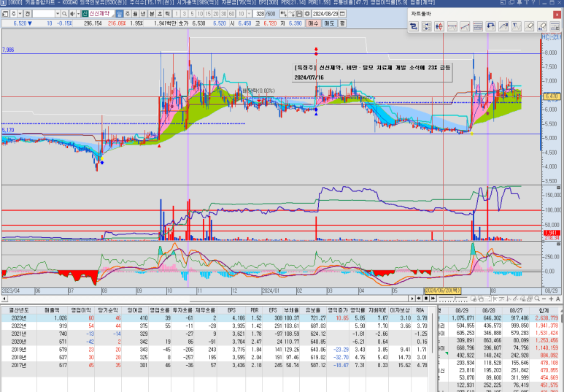Click the play button on chart playback bar
564x392 pixels.
(412, 299)
